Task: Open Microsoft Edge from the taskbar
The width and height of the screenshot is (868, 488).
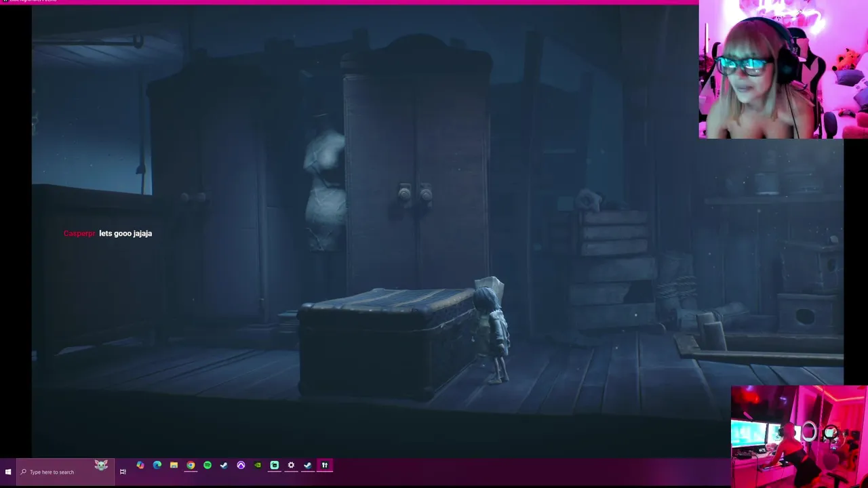Action: pos(157,465)
